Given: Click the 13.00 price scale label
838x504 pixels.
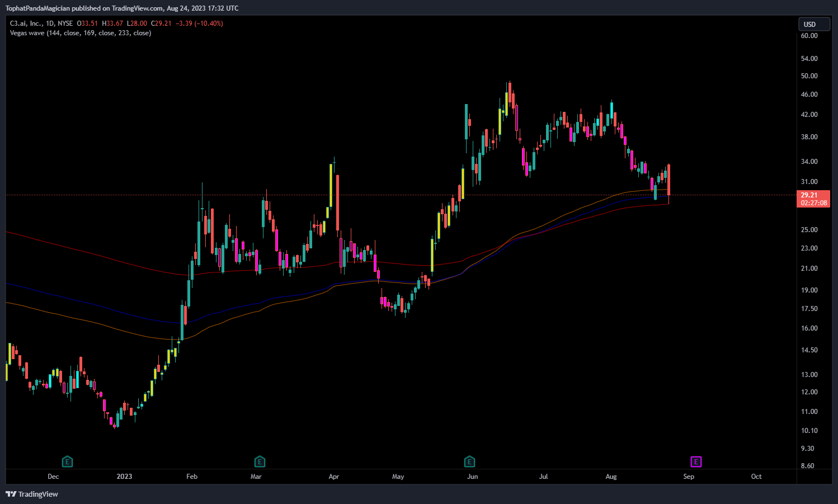Looking at the screenshot, I should coord(809,375).
